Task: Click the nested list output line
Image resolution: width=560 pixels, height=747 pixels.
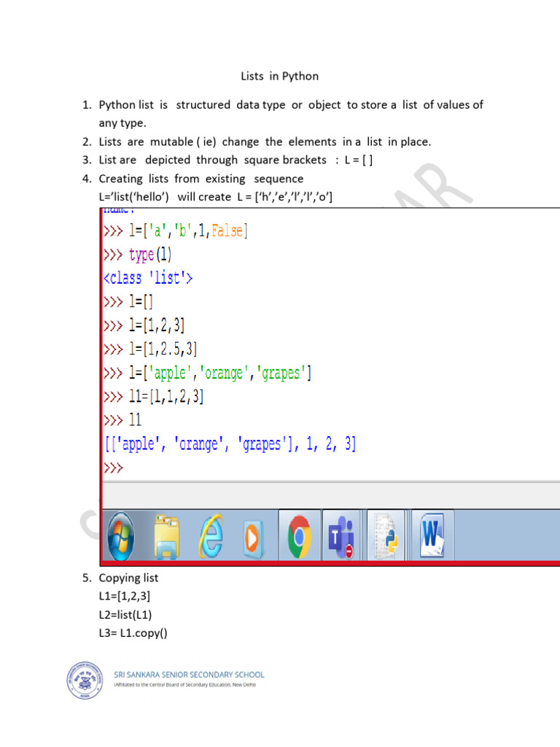Action: [x=230, y=444]
